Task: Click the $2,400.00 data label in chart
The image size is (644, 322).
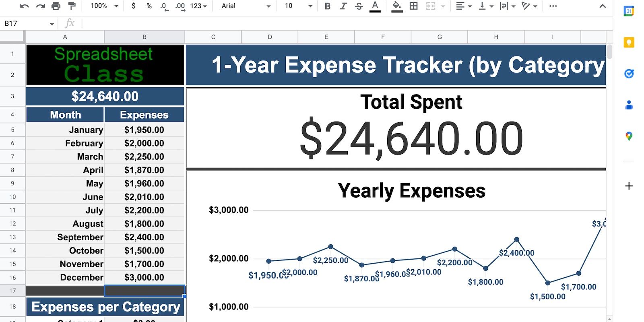Action: (516, 253)
